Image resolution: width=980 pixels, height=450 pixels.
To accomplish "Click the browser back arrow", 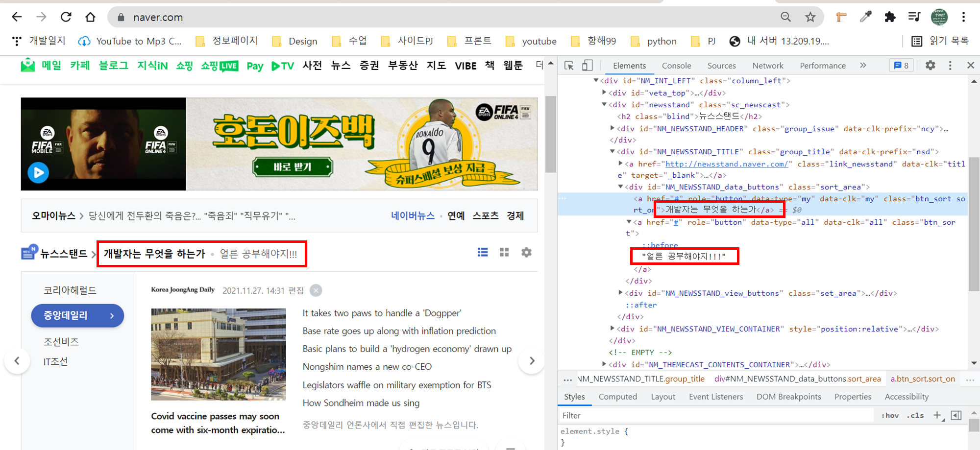I will (x=17, y=17).
